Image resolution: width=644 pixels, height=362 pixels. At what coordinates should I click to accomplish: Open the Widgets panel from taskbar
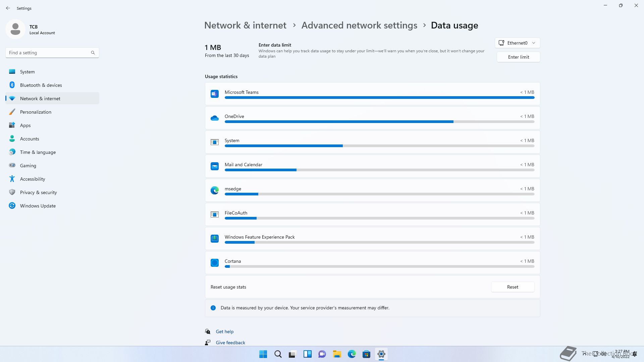(x=308, y=354)
